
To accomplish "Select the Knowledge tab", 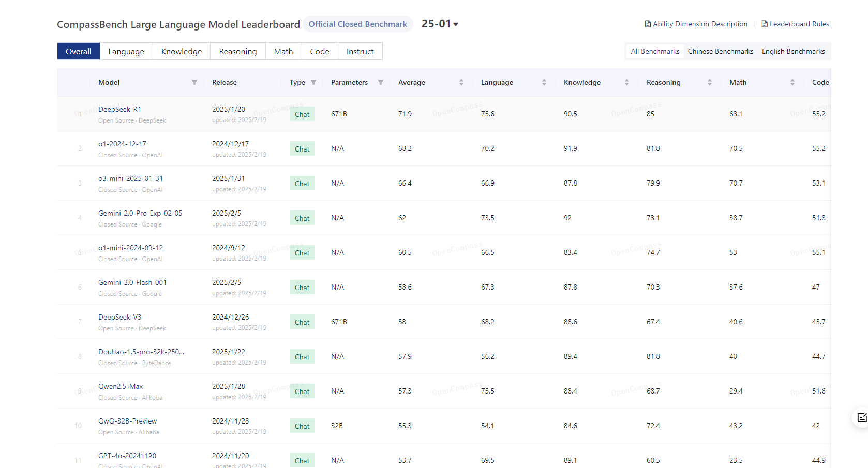I will coord(181,51).
